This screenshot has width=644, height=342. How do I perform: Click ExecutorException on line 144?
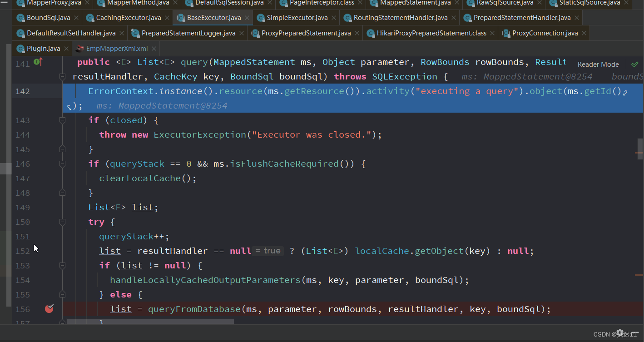pos(200,135)
